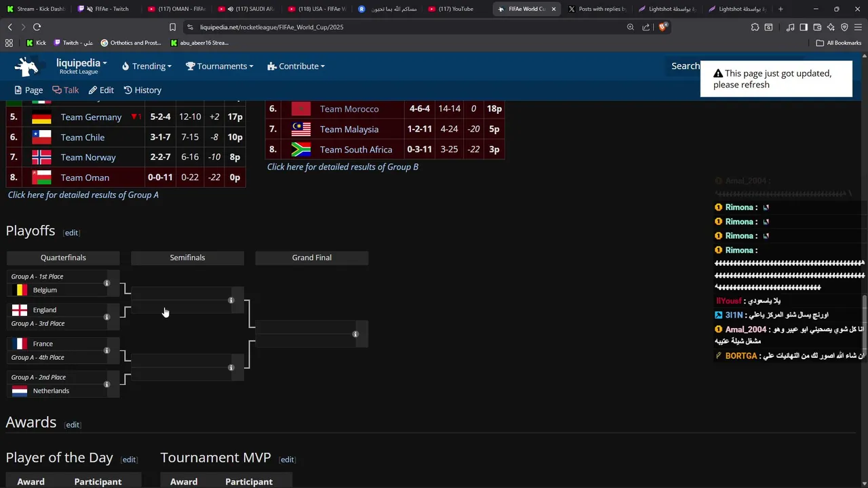The width and height of the screenshot is (868, 488).
Task: Open All Bookmarks folder
Action: click(x=839, y=43)
